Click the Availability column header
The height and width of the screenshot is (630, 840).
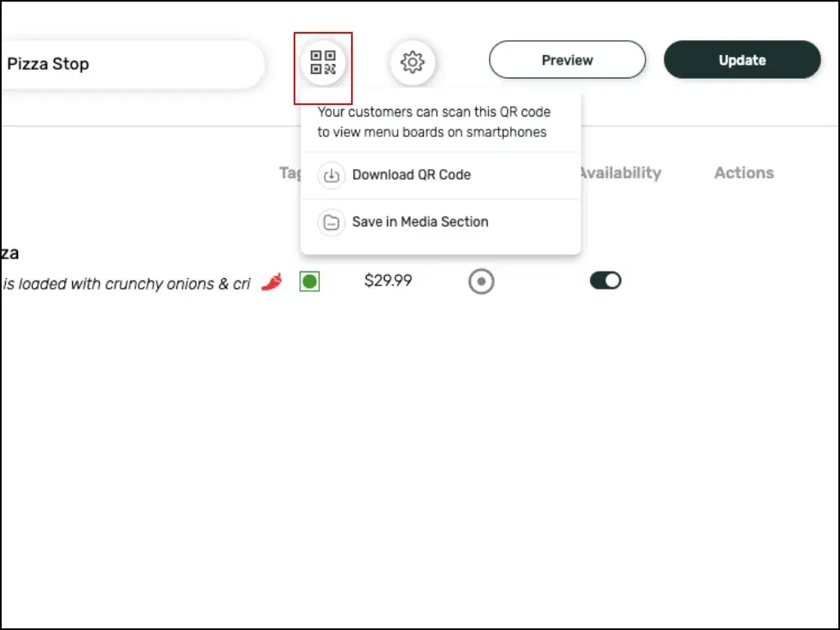click(620, 173)
